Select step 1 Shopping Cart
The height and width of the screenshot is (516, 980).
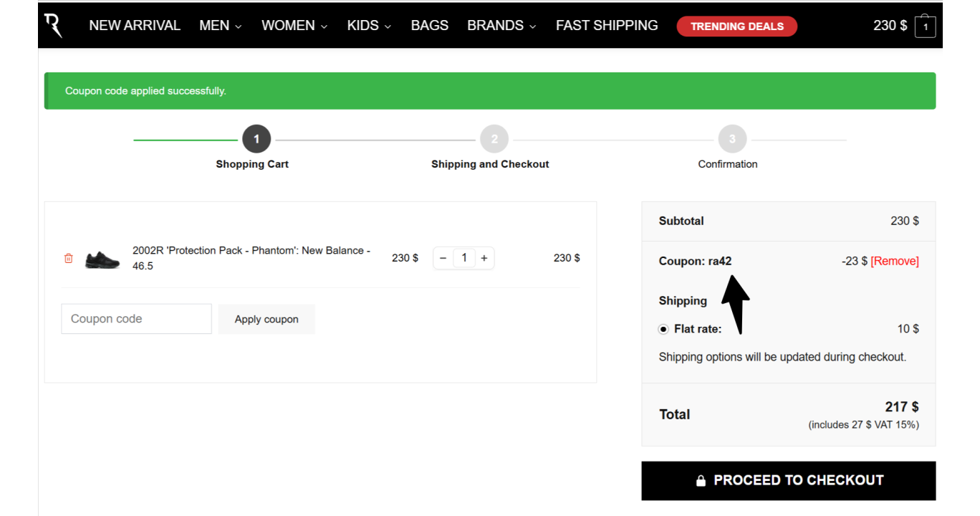click(x=256, y=139)
